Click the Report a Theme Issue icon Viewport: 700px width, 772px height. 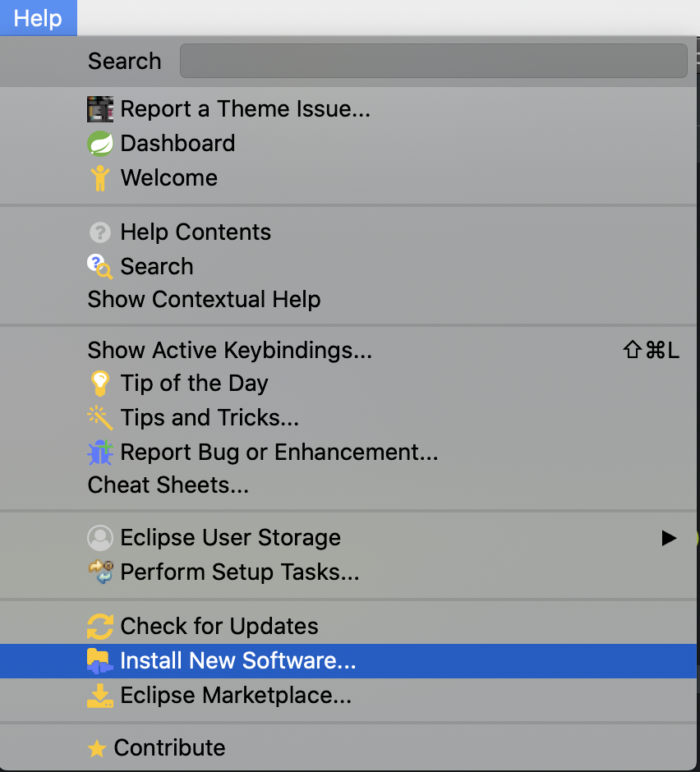99,108
